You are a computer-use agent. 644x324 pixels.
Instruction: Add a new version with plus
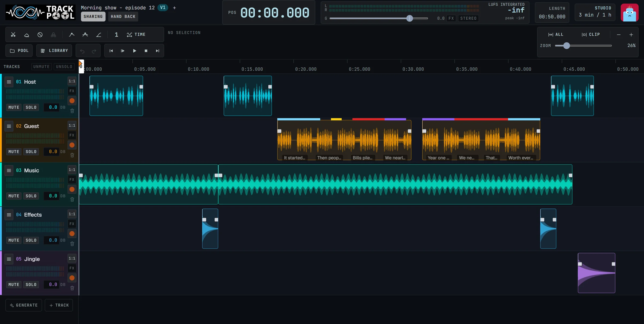click(x=174, y=8)
